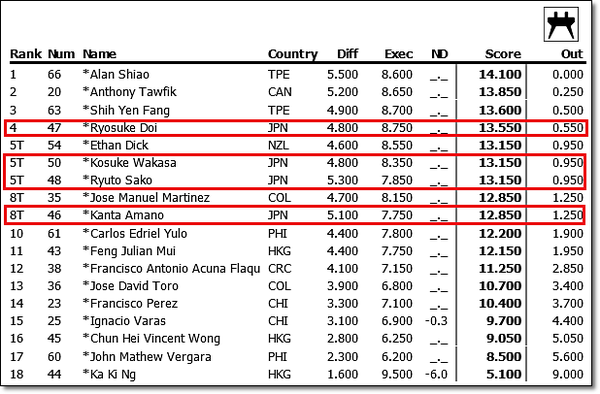Click the Out column header
The width and height of the screenshot is (600, 394).
pos(572,54)
